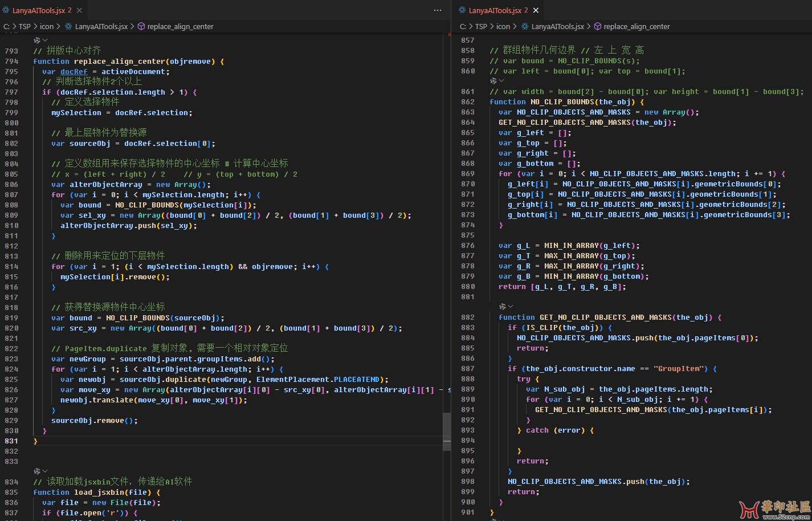Click line number 794 in left editor
This screenshot has height=521, width=812.
[x=11, y=61]
